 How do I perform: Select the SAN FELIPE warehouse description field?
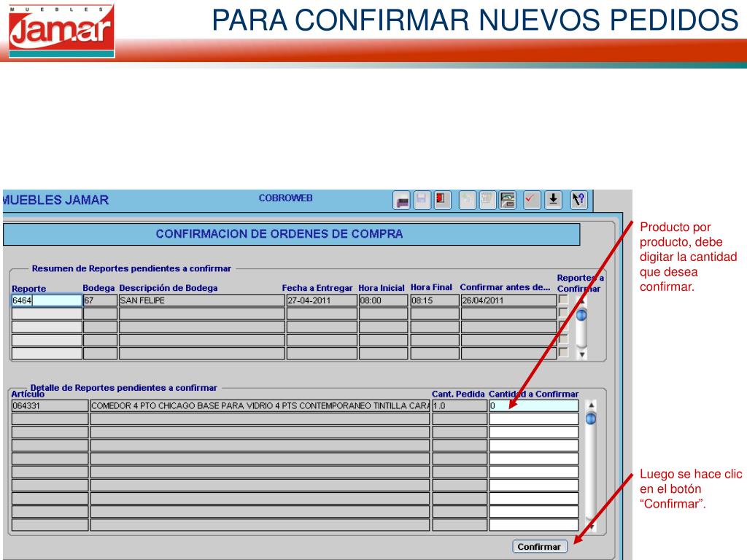point(201,300)
